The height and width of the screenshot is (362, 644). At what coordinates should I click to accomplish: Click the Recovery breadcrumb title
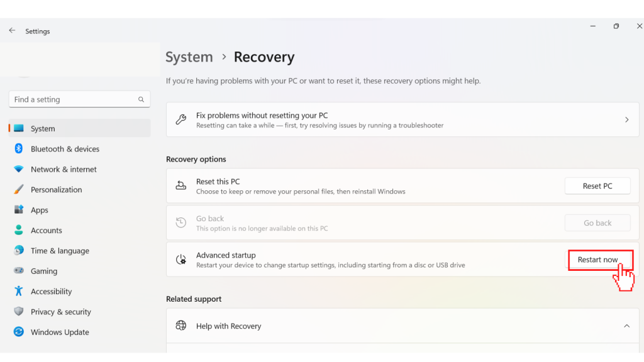(264, 57)
